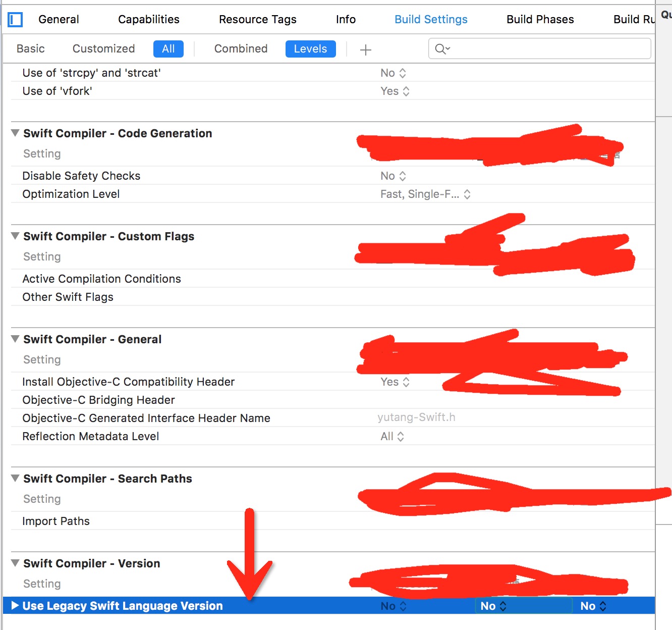Go to the Build Phases tab
Image resolution: width=672 pixels, height=630 pixels.
(540, 19)
